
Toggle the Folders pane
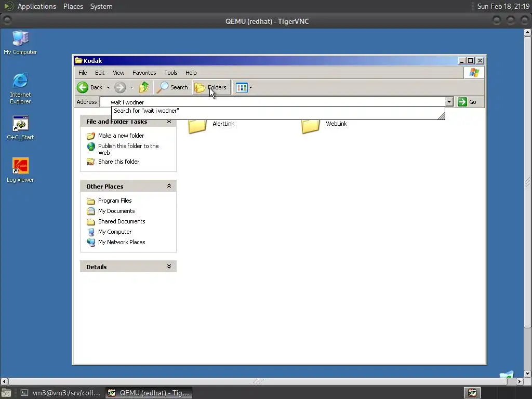(210, 87)
